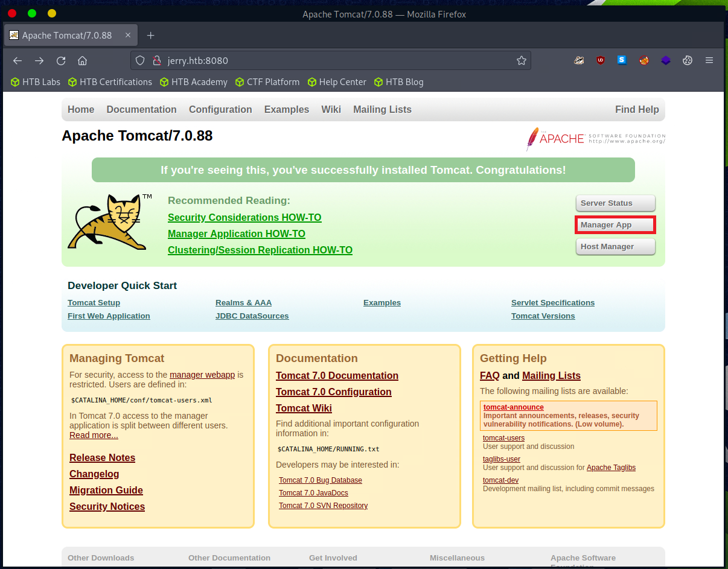
Task: Open Mailing Lists in the Tomcat navigation bar
Action: pyautogui.click(x=383, y=109)
